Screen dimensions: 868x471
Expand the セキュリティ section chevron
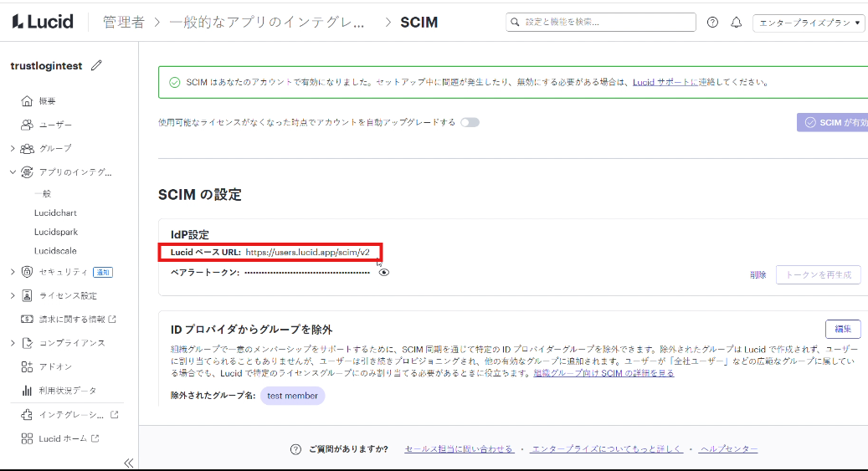(13, 272)
